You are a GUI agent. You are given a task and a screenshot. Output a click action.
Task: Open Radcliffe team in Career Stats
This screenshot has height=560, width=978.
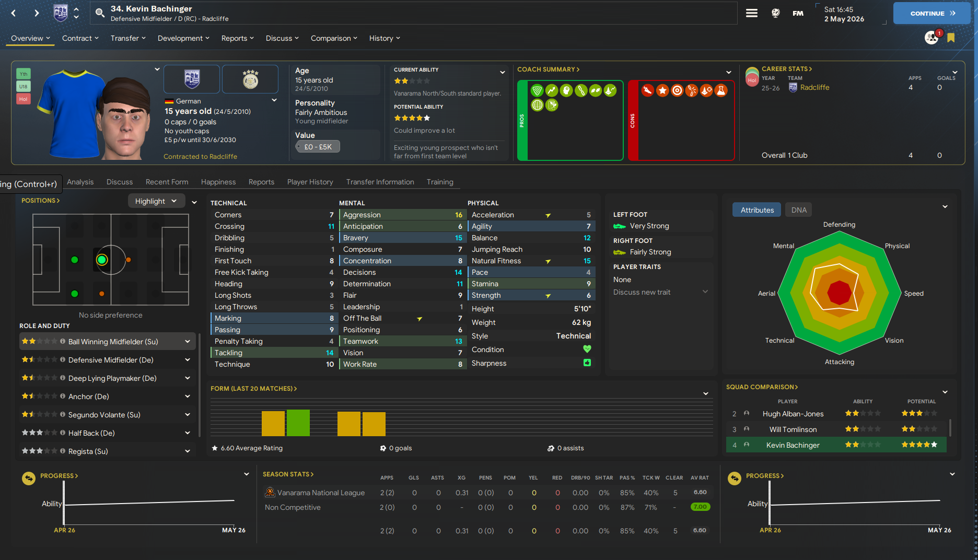point(814,87)
